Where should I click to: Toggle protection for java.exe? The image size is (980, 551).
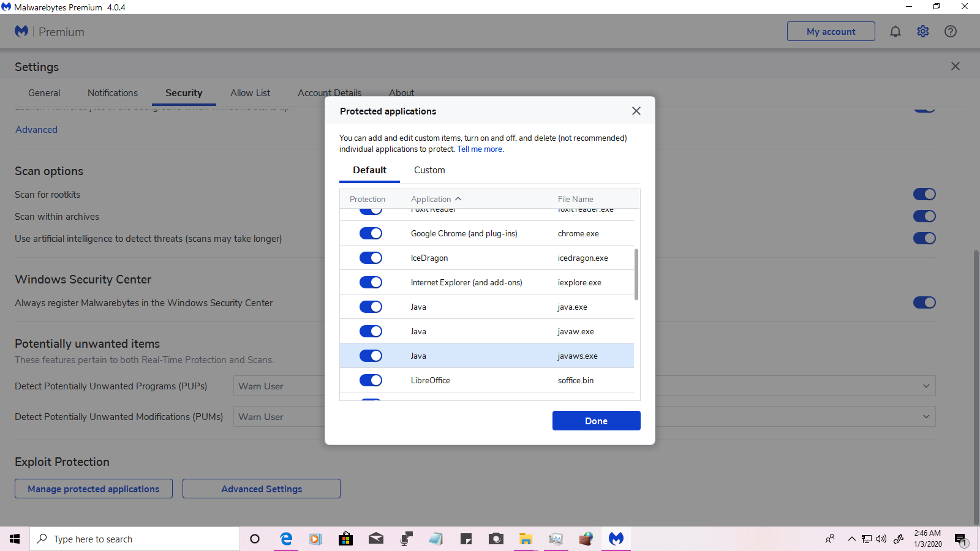[x=371, y=307]
